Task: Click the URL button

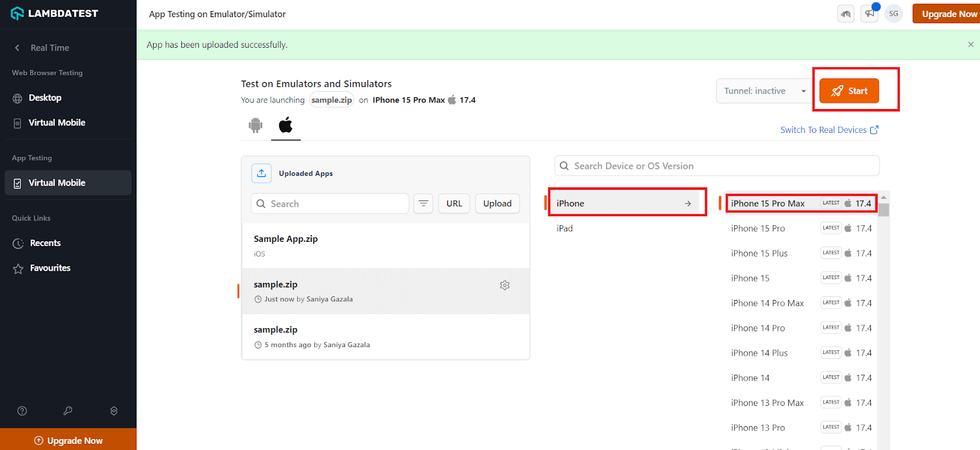Action: pyautogui.click(x=454, y=204)
